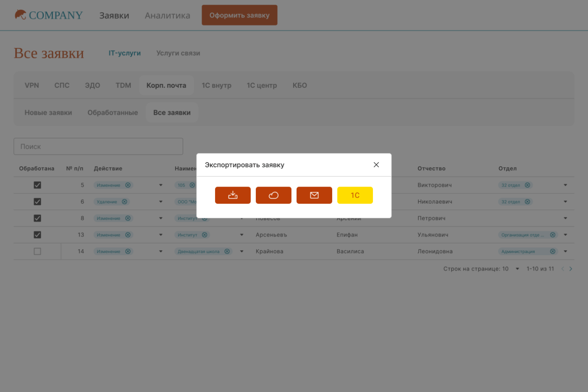This screenshot has width=588, height=392.
Task: Open name dropdown beside Двенадцатая школа
Action: [x=241, y=251]
